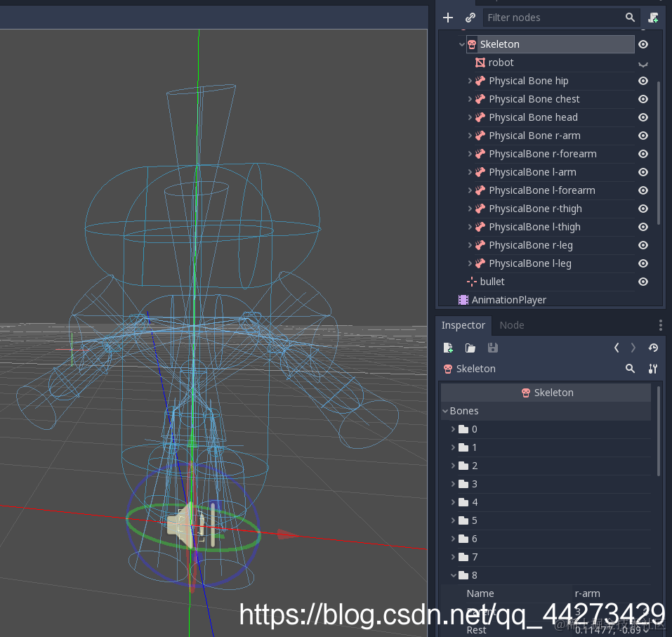Hide the PhysicalBone r-leg node
The width and height of the screenshot is (672, 637).
tap(643, 245)
